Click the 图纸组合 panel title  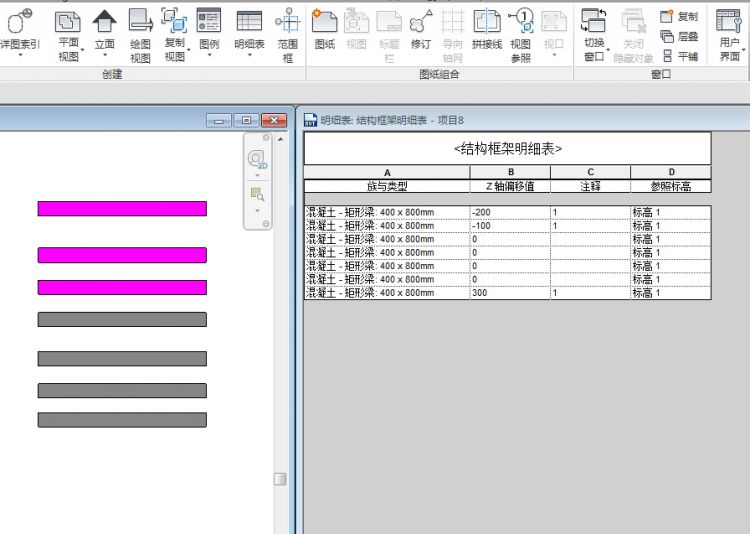[439, 74]
